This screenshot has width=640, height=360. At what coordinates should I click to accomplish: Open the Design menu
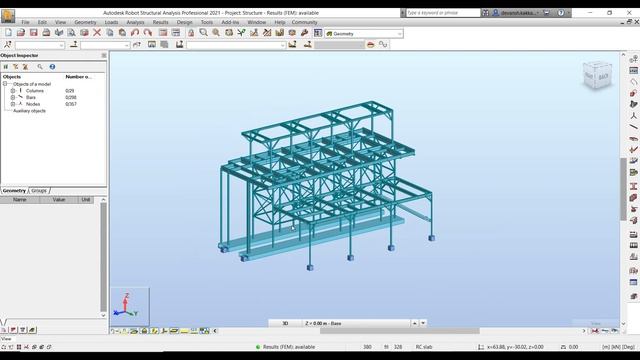click(x=184, y=22)
